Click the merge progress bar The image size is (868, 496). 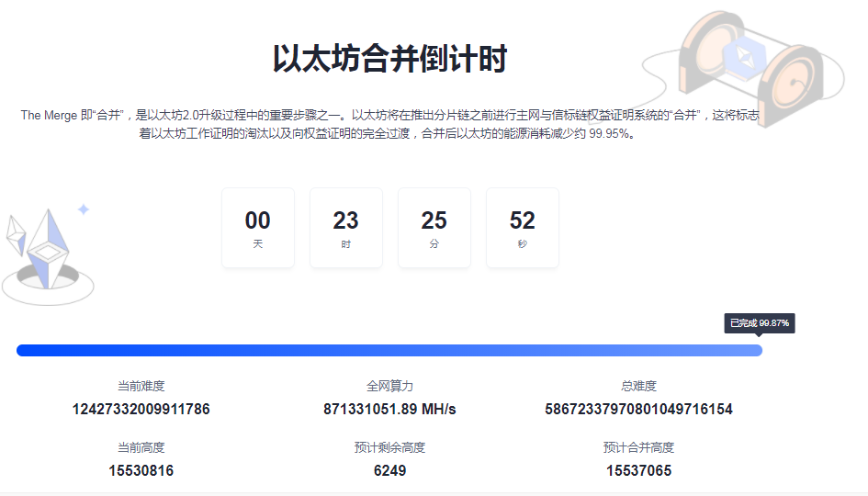389,350
